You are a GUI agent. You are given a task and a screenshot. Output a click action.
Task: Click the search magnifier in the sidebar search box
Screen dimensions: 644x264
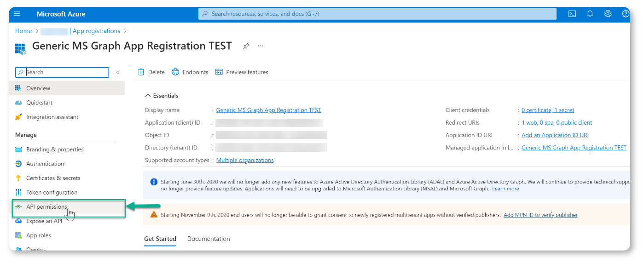(21, 72)
